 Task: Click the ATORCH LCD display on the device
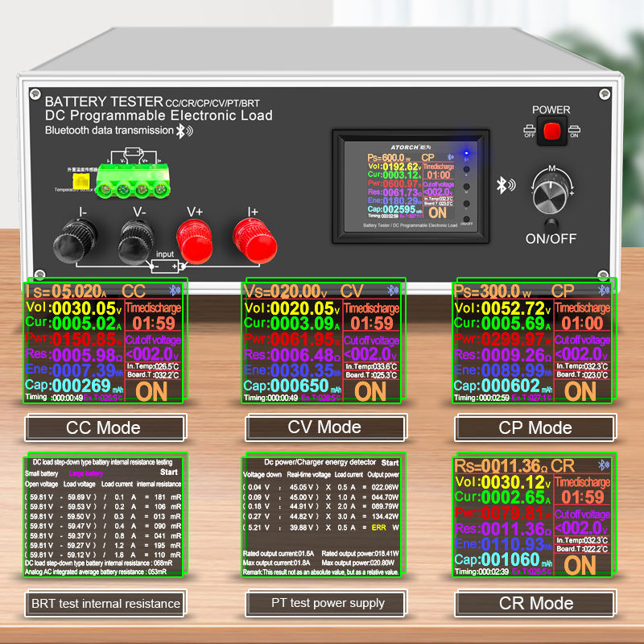point(411,186)
